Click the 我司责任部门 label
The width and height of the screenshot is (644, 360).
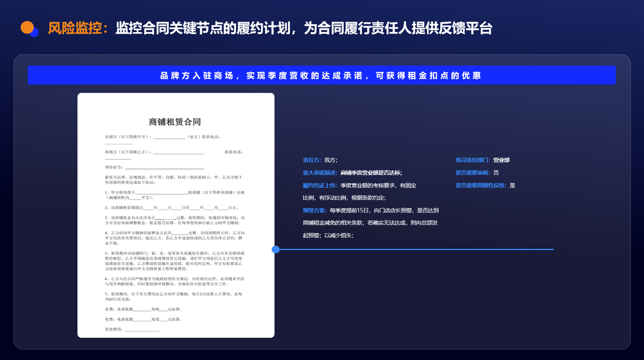[473, 160]
